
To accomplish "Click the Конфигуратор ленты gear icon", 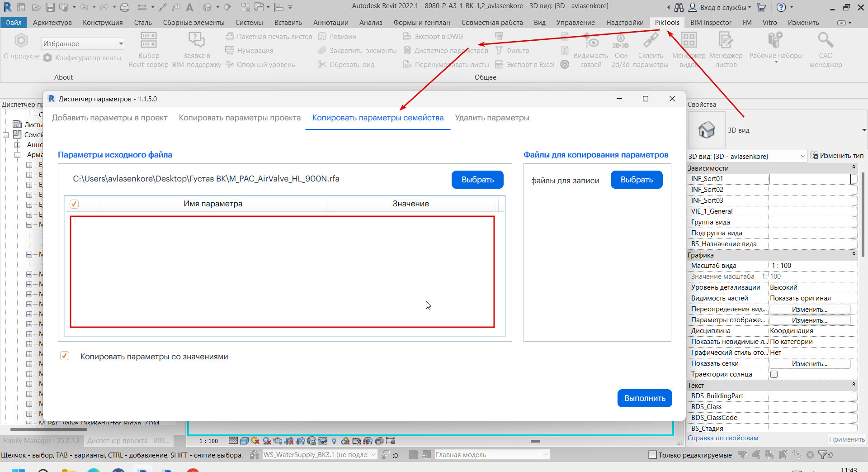I will pos(47,58).
